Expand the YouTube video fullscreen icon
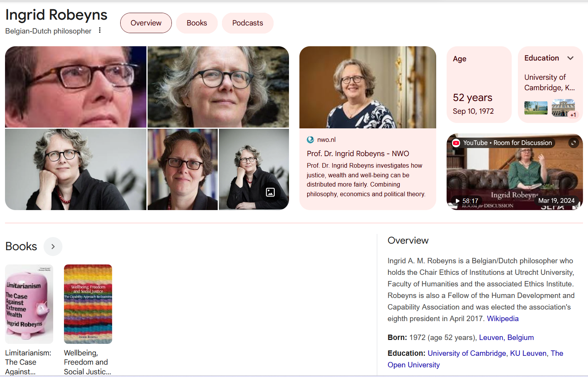This screenshot has height=377, width=588. [x=574, y=143]
